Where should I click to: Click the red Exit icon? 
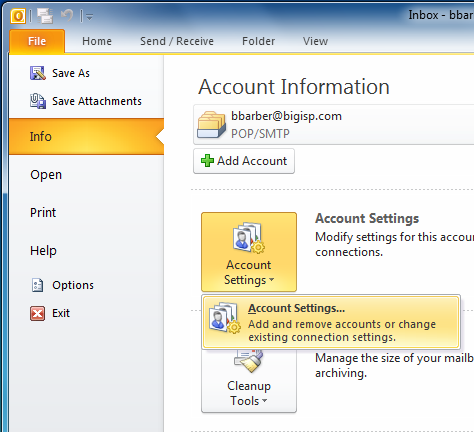(37, 313)
